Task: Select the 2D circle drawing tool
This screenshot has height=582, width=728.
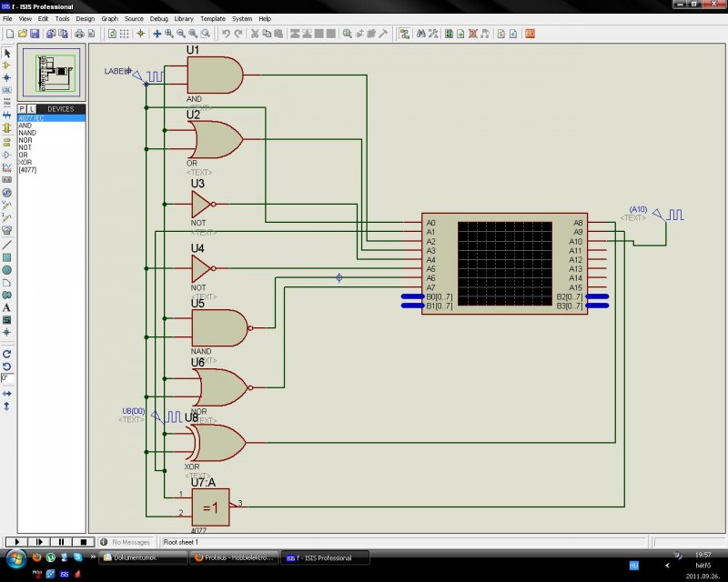Action: (6, 270)
